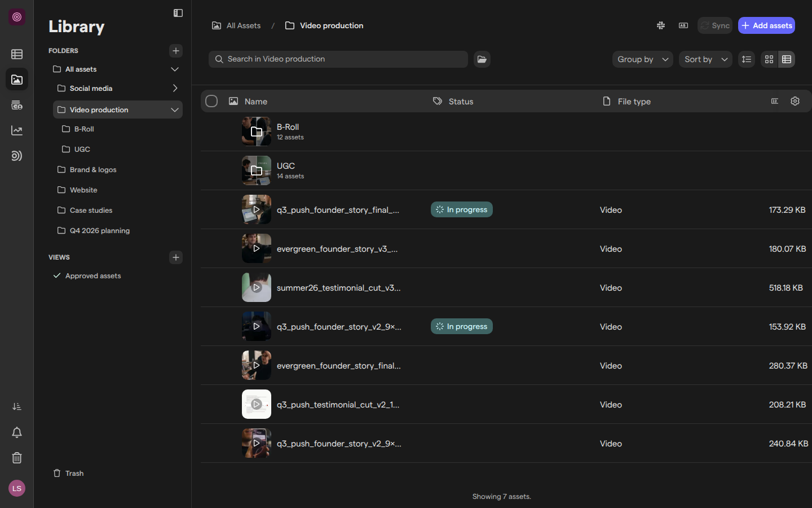Click the Sync button
Screen dimensions: 812x508
point(715,25)
